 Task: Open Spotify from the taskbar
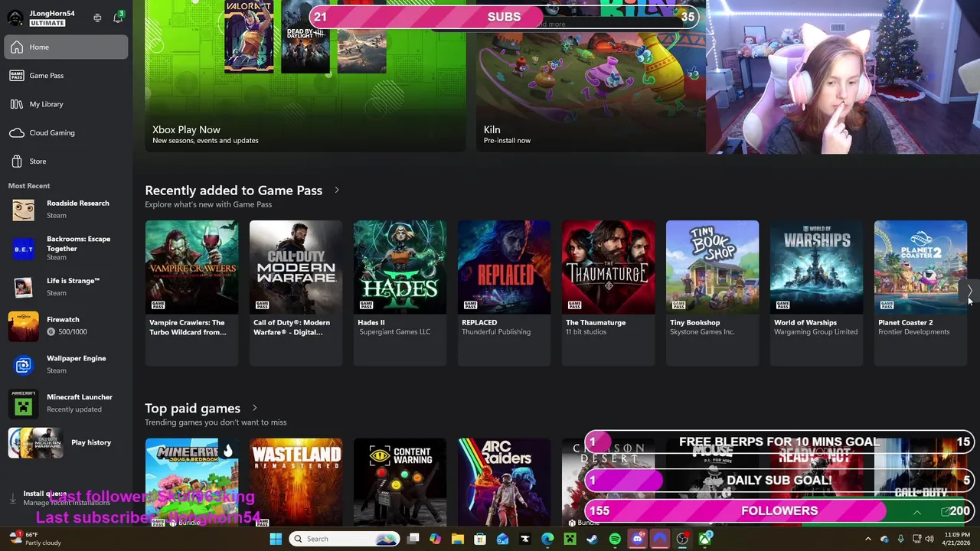coord(615,539)
